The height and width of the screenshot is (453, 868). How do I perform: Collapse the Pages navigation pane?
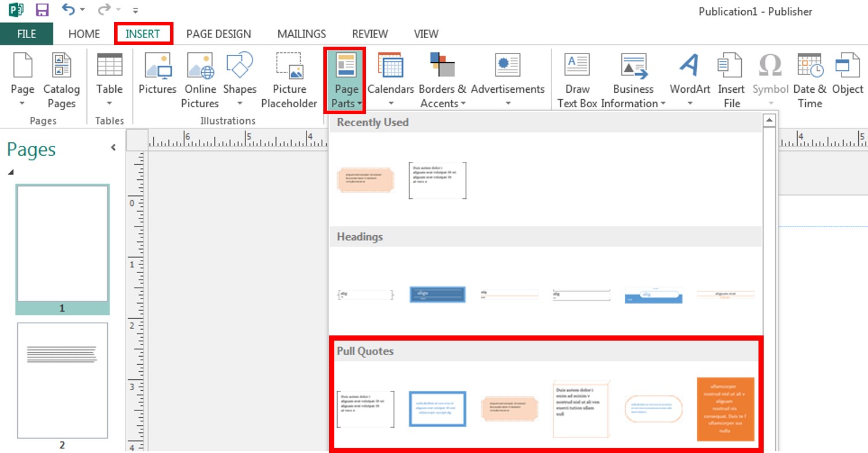pos(114,148)
